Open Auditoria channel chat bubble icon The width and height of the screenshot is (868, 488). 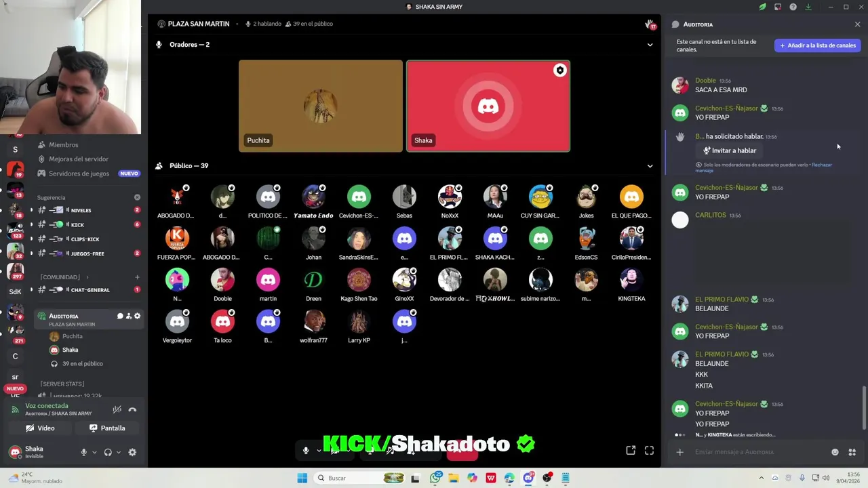click(x=120, y=317)
